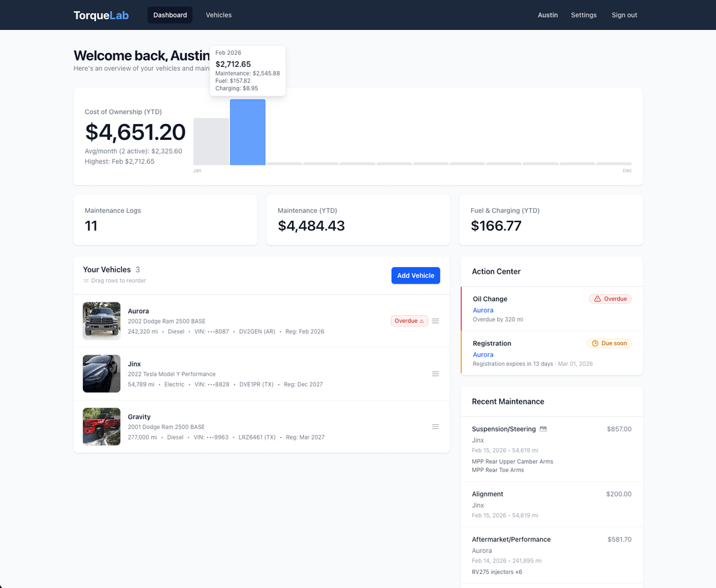Open the Jinx Tesla thumbnail
Viewport: 716px width, 588px height.
[101, 374]
